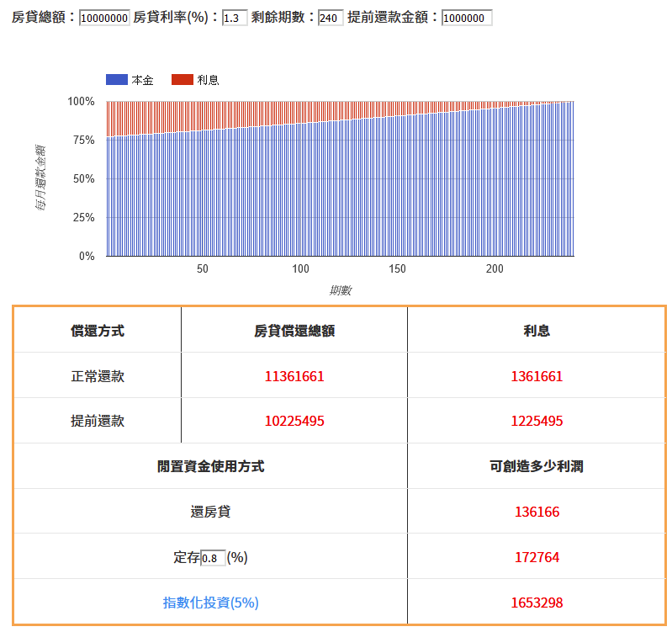The height and width of the screenshot is (632, 672).
Task: Click the index investment profit value 1653298
Action: 537,603
